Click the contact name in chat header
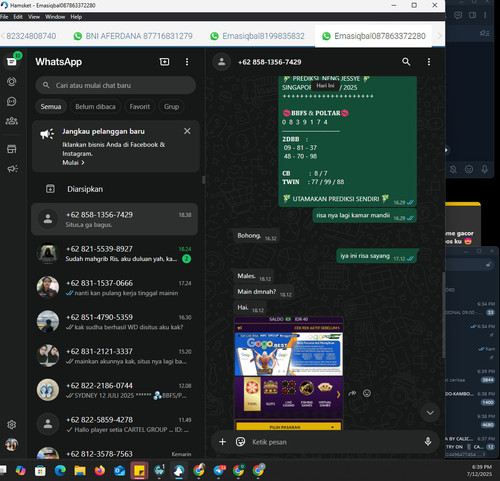The height and width of the screenshot is (481, 500). pyautogui.click(x=269, y=62)
